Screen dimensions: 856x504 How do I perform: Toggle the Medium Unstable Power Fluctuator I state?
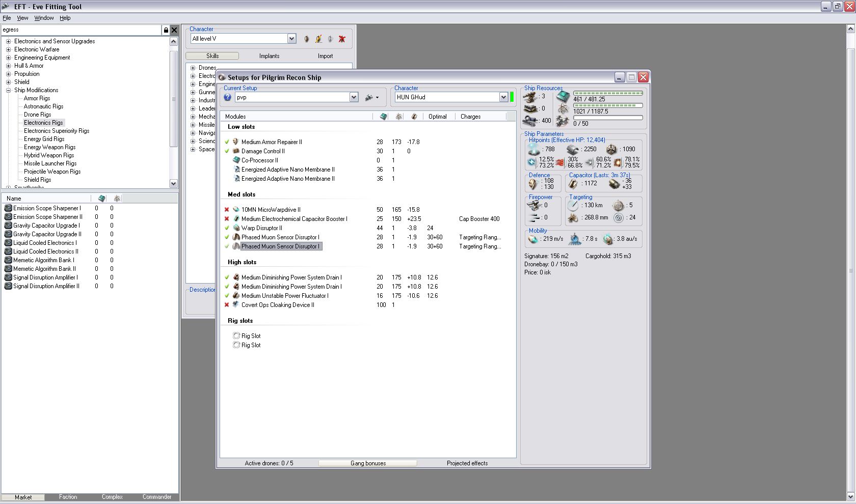coord(227,296)
